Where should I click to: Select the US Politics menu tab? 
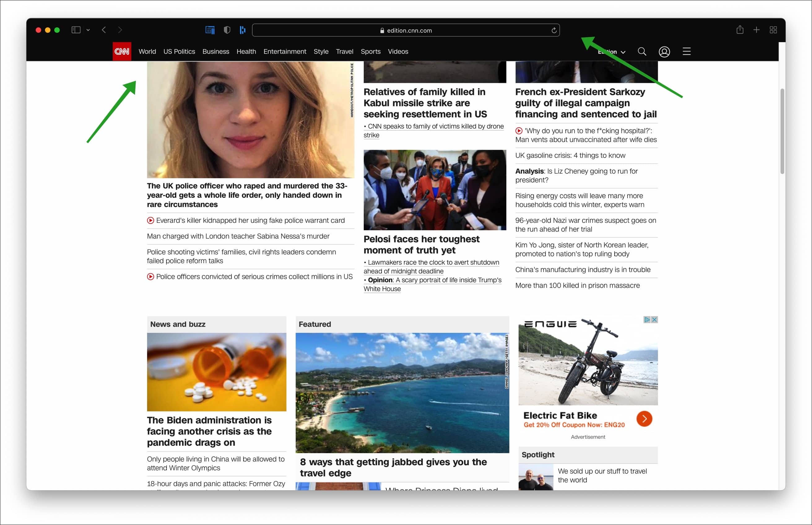pos(179,51)
